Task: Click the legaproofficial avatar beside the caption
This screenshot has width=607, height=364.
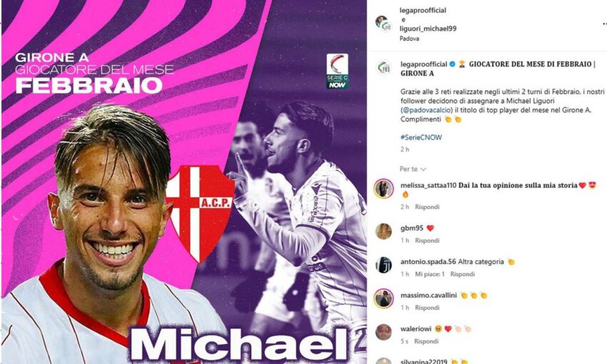Action: 384,68
